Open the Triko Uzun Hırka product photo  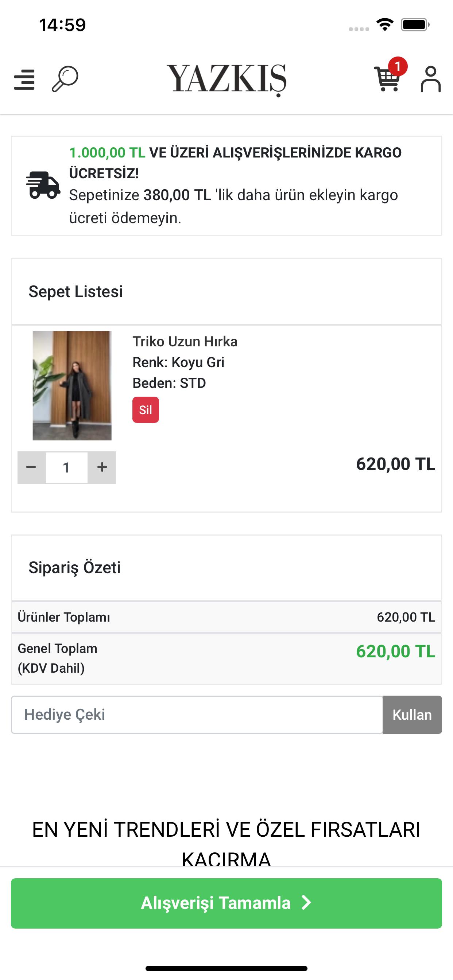pos(72,386)
